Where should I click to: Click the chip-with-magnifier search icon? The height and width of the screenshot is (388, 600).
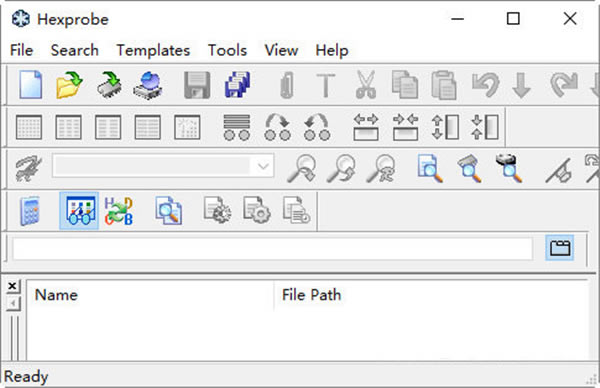coord(470,168)
